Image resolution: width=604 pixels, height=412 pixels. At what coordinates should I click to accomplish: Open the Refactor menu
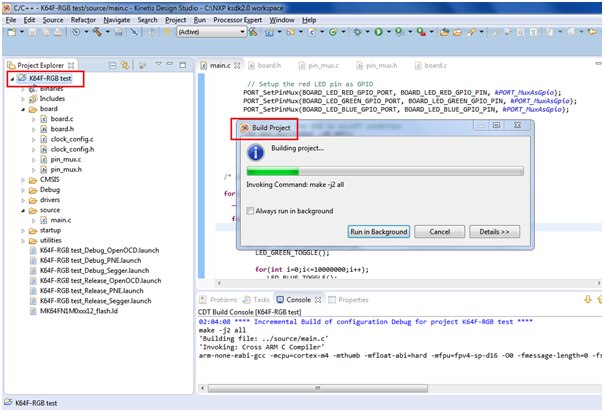(x=83, y=20)
